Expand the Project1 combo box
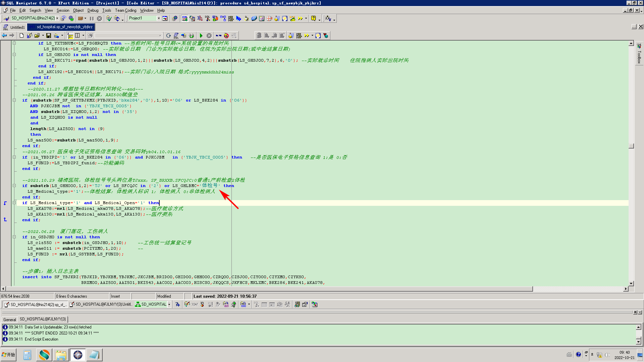This screenshot has height=362, width=644. pyautogui.click(x=159, y=18)
